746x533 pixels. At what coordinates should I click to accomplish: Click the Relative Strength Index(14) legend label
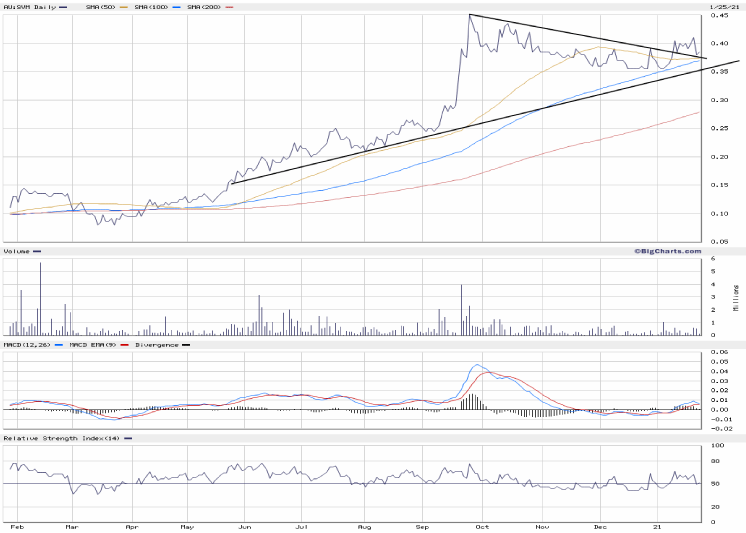coord(60,438)
